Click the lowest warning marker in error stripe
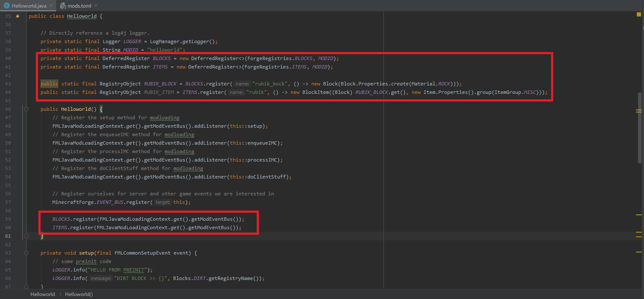This screenshot has height=299, width=644. click(639, 252)
